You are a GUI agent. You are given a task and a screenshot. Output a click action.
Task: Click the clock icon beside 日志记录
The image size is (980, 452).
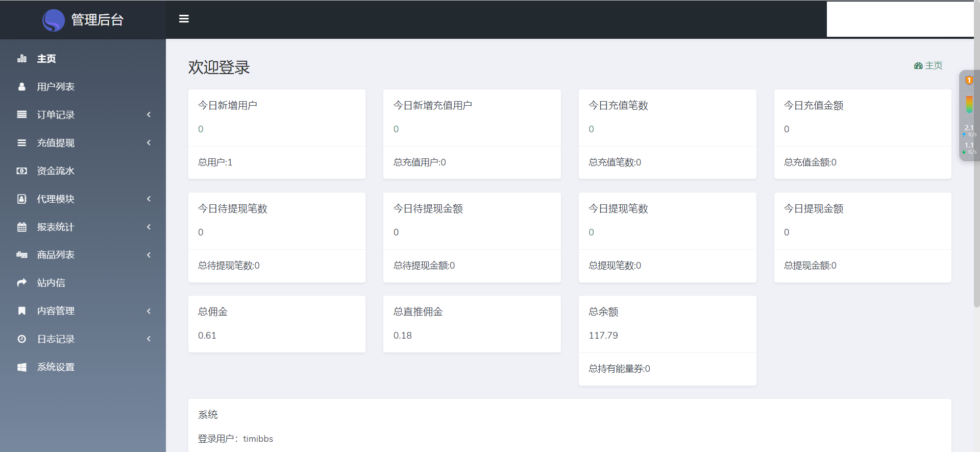point(22,339)
